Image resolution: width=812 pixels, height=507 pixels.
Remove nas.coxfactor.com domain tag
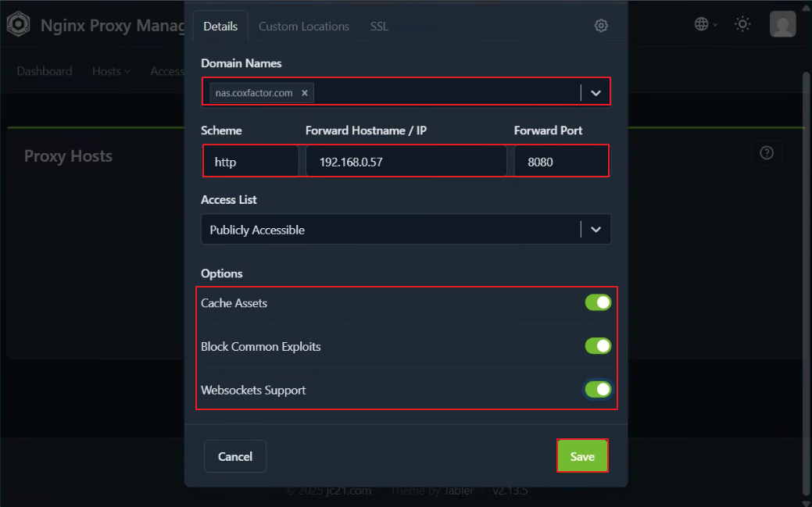pos(305,93)
